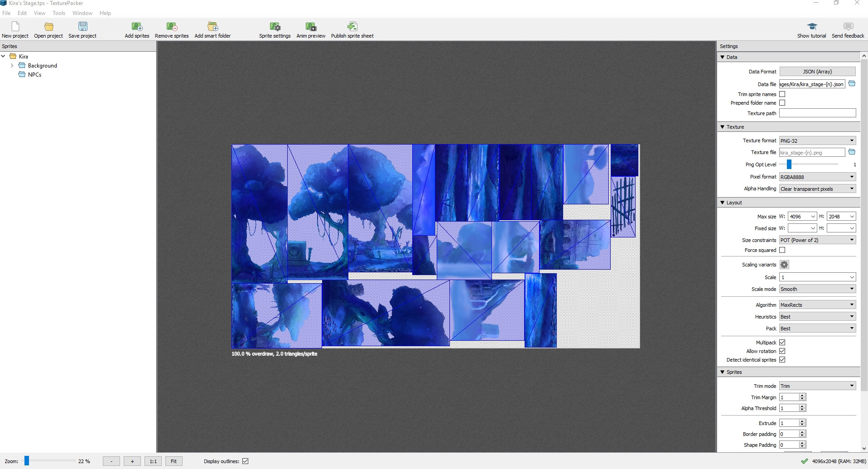
Task: Open the Window menu
Action: pyautogui.click(x=82, y=13)
